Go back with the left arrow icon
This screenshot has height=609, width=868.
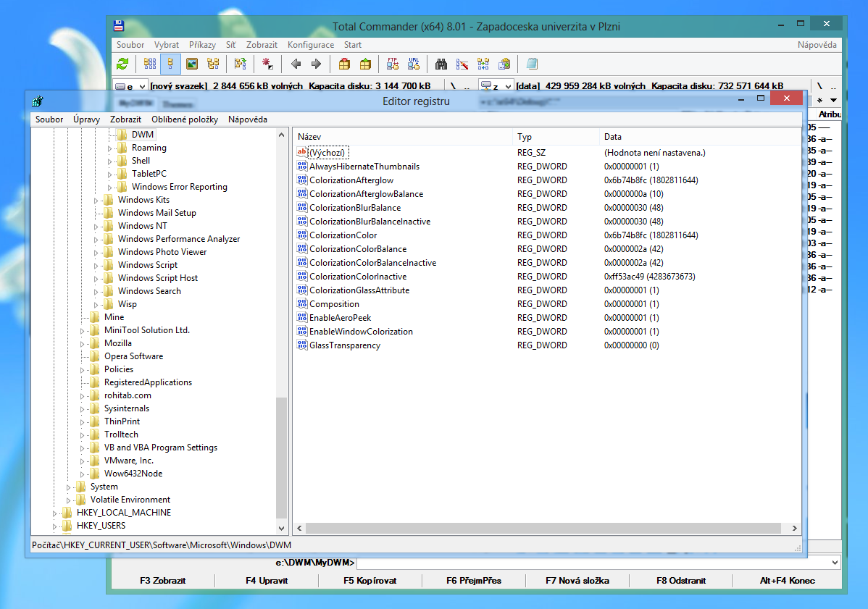[x=296, y=64]
